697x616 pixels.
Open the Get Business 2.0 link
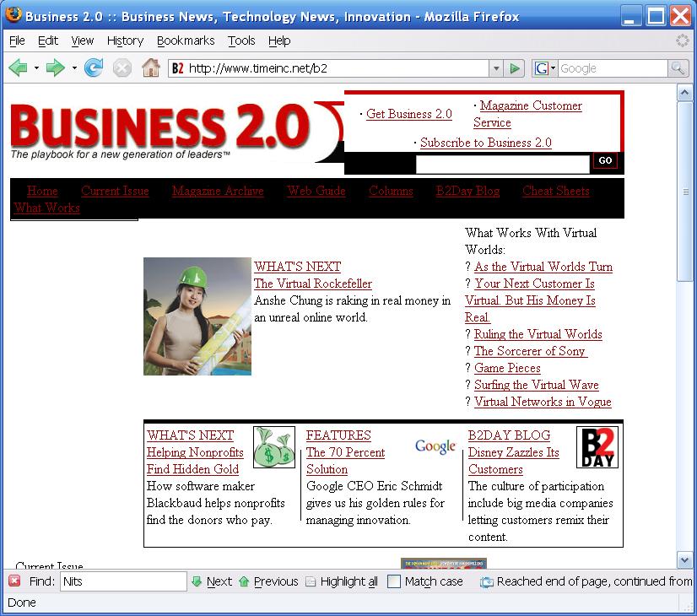(x=409, y=114)
